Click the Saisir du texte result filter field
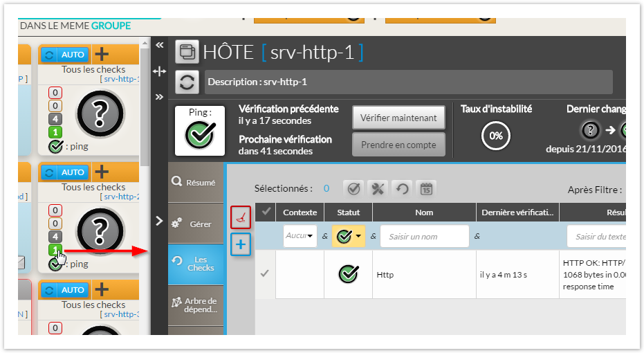 tap(597, 236)
